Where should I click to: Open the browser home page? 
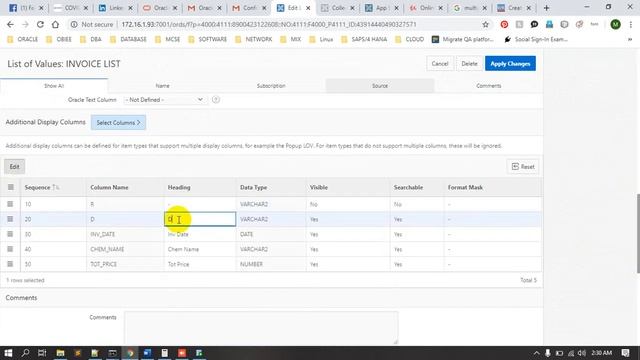(55, 24)
